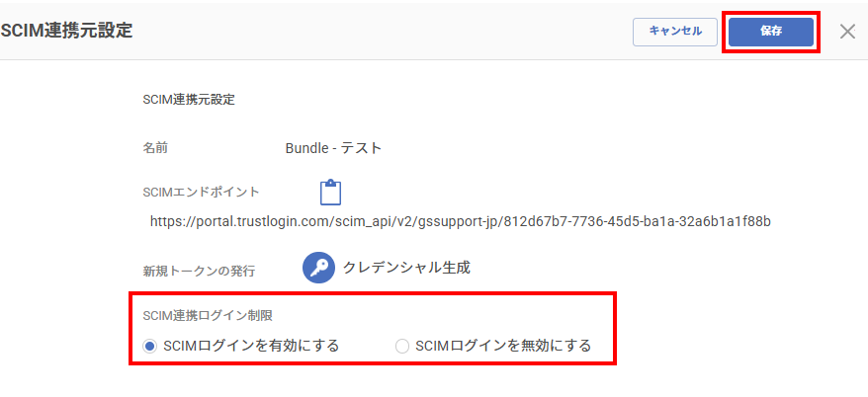Click the クレデンシャル生成 text link
The width and height of the screenshot is (868, 397).
(406, 268)
